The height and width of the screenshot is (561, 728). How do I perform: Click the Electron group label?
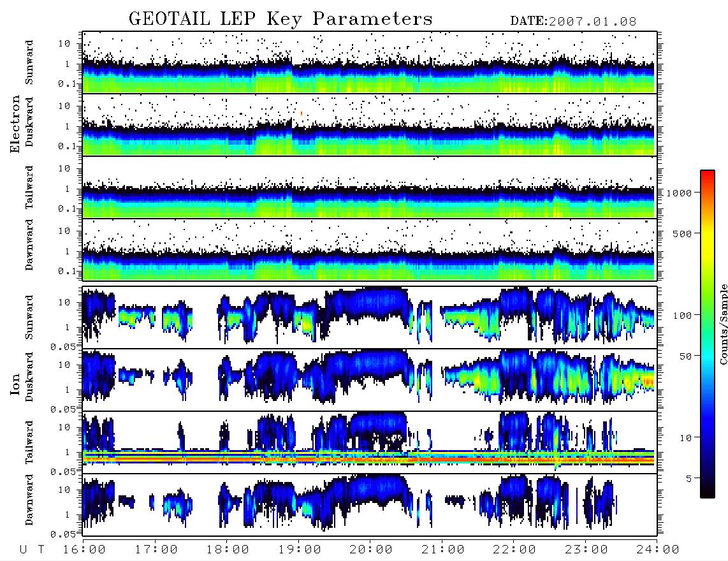coord(15,124)
